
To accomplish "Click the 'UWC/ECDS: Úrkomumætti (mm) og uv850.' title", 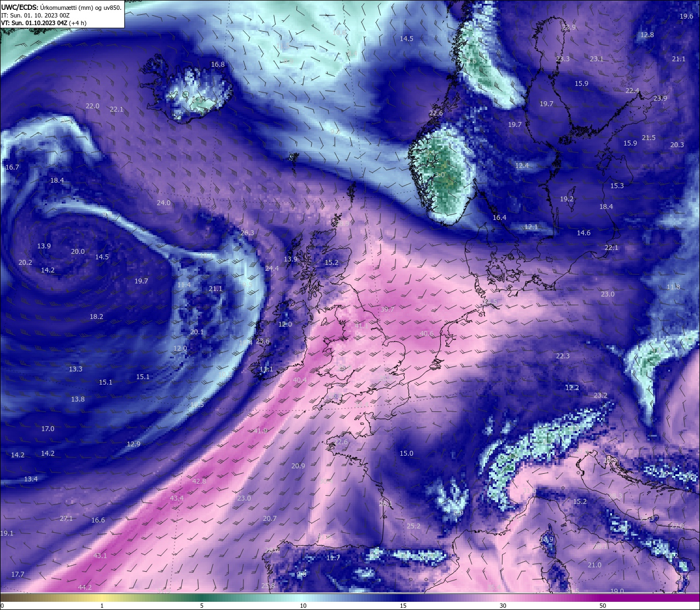I will coord(61,7).
